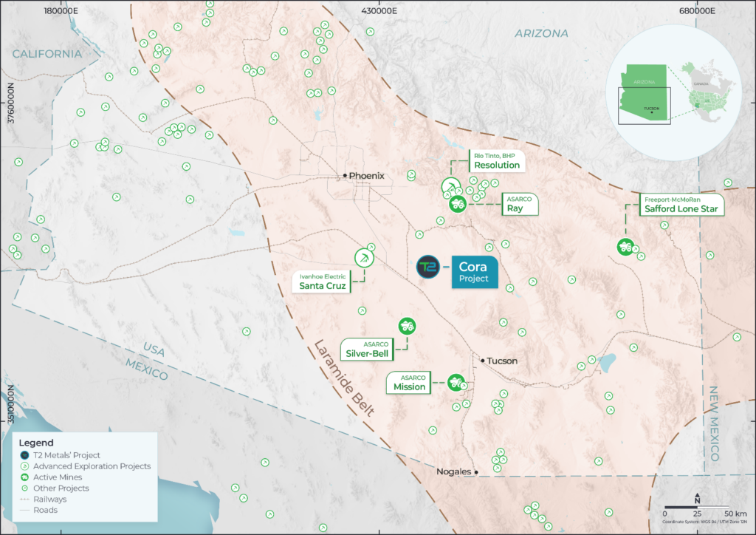The height and width of the screenshot is (535, 756).
Task: Click the "Legend" heading
Action: click(36, 443)
